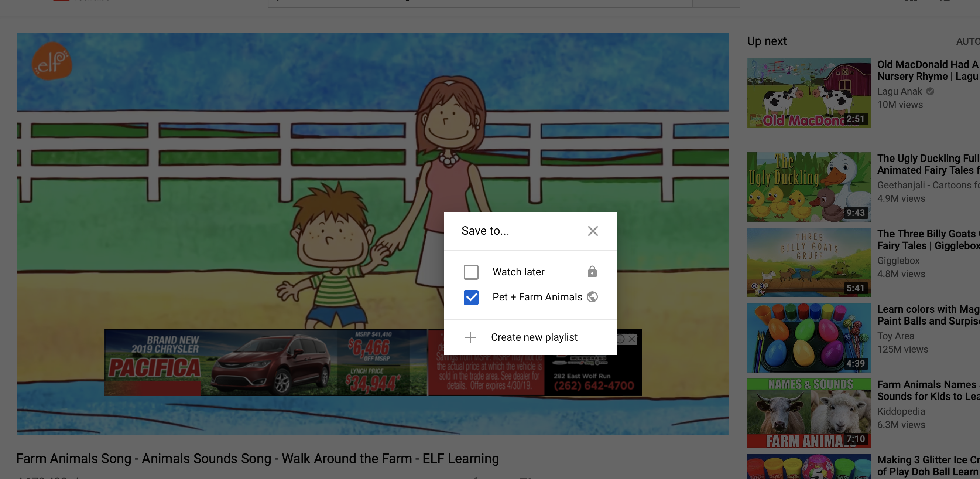
Task: Open Three Billy Goats Gruff thumbnail
Action: coord(809,262)
